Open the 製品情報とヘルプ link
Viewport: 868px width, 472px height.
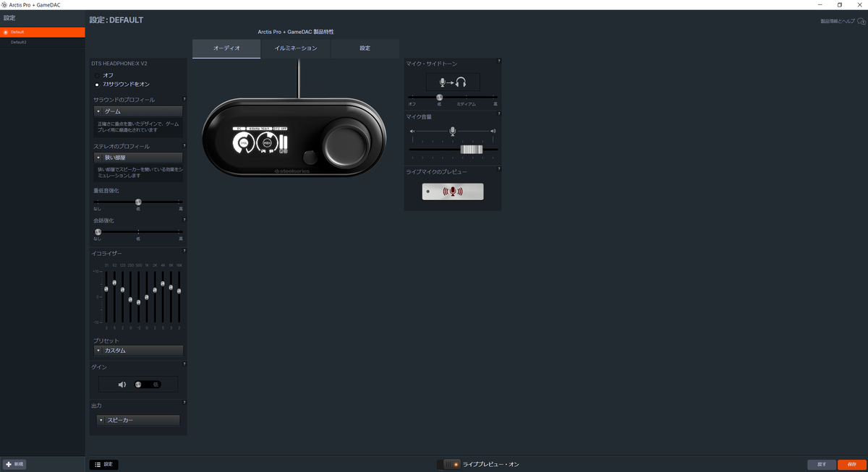838,22
